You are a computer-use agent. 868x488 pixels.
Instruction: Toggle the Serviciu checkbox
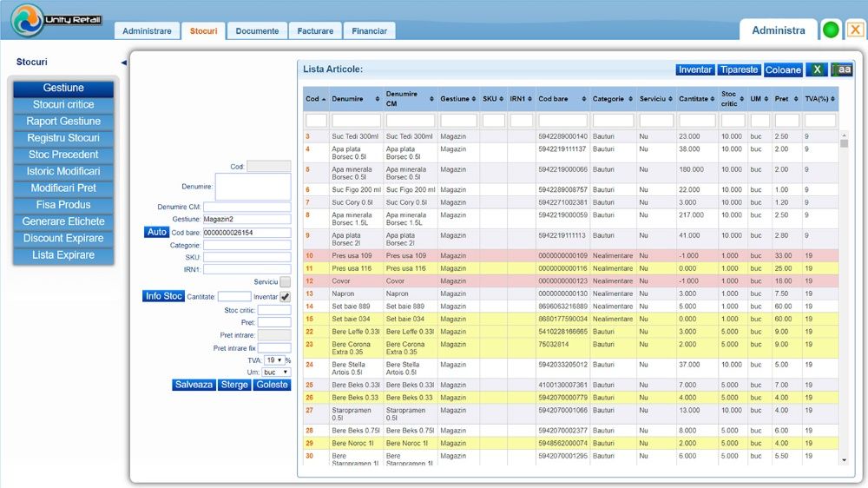(285, 282)
